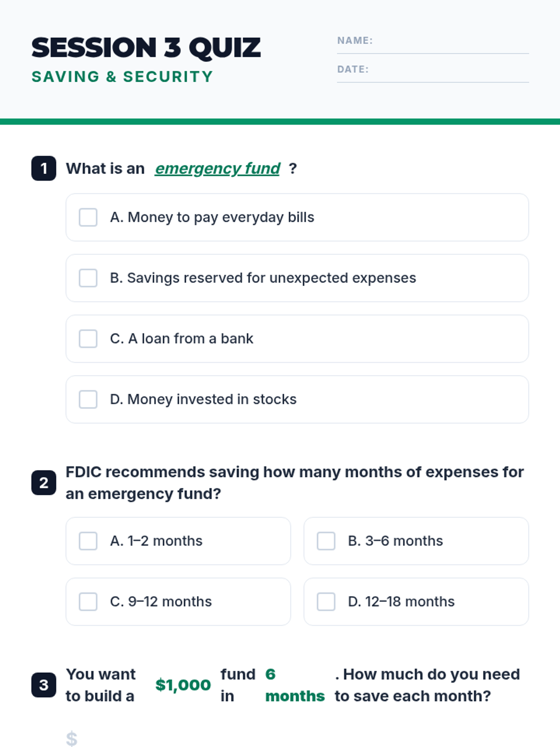Click question number 2 badge
Screen dimensions: 560x747
[44, 483]
